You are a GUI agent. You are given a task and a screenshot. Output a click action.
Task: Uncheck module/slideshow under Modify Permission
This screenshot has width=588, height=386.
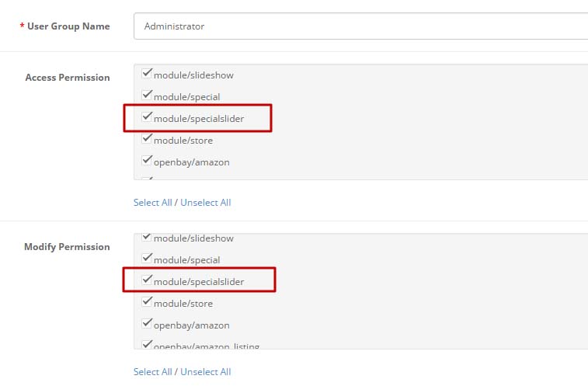point(147,237)
